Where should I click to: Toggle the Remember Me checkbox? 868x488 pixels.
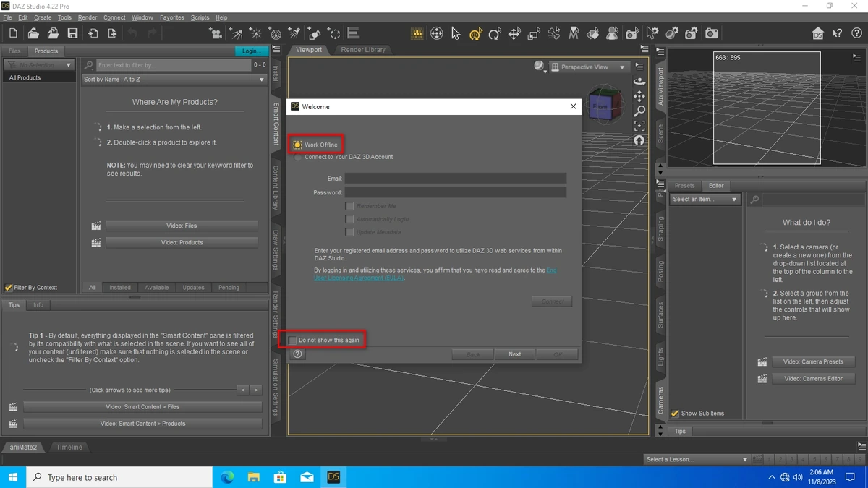pyautogui.click(x=349, y=206)
